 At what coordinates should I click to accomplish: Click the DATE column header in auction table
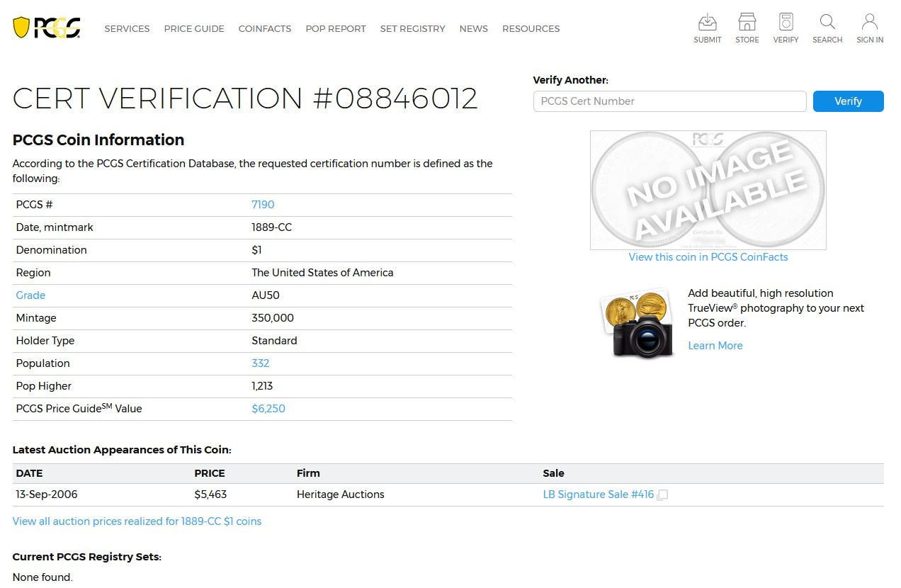coord(29,473)
